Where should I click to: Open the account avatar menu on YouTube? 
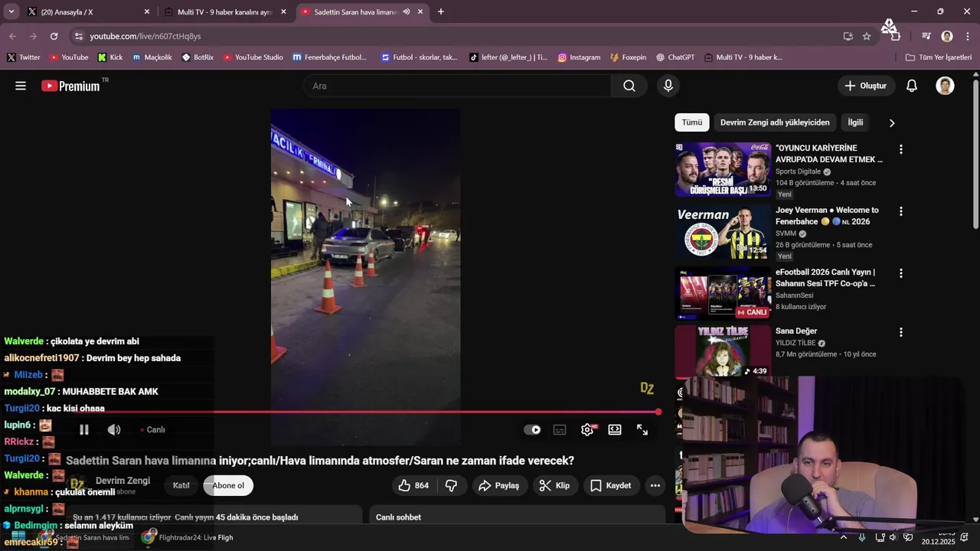click(945, 86)
